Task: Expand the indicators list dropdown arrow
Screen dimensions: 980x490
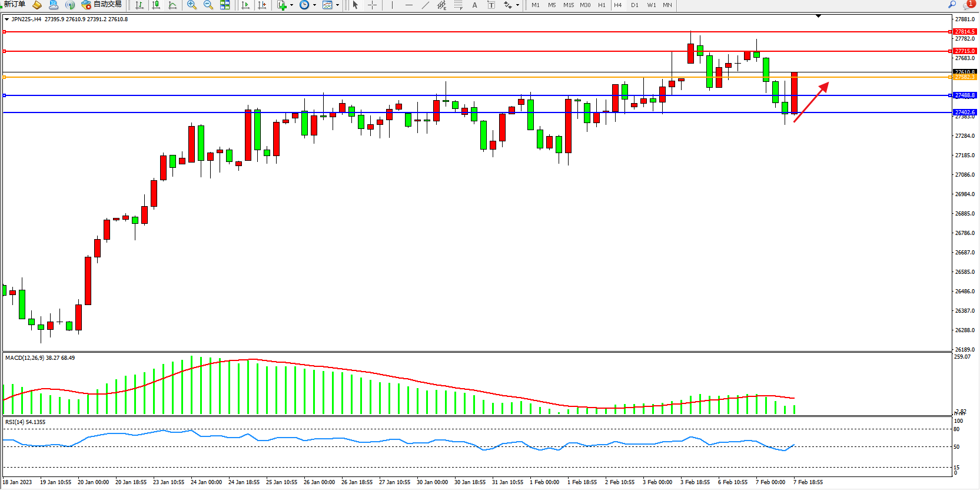Action: [292, 5]
